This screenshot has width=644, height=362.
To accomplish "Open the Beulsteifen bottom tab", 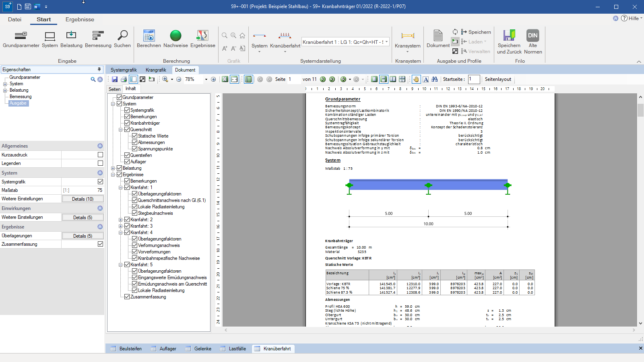I will [x=126, y=349].
